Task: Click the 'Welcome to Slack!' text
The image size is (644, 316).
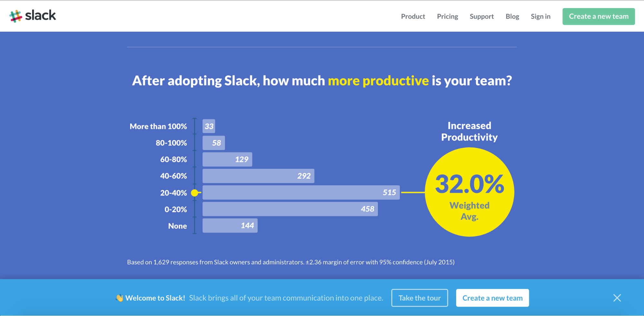Action: pyautogui.click(x=155, y=298)
